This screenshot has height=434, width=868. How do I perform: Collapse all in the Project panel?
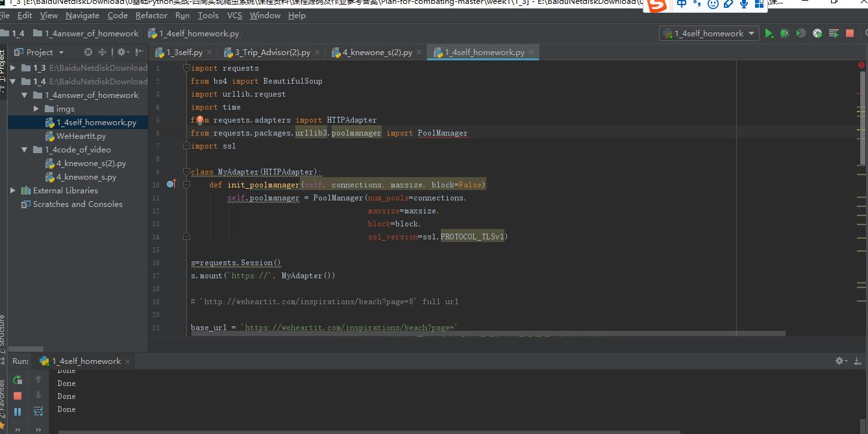(103, 52)
